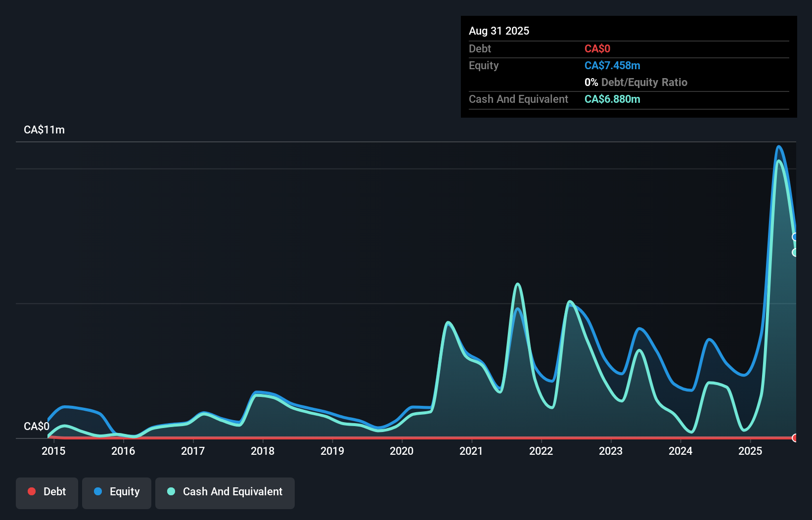Click the red Debt endpoint marker near the axis
The image size is (812, 520).
pos(795,438)
